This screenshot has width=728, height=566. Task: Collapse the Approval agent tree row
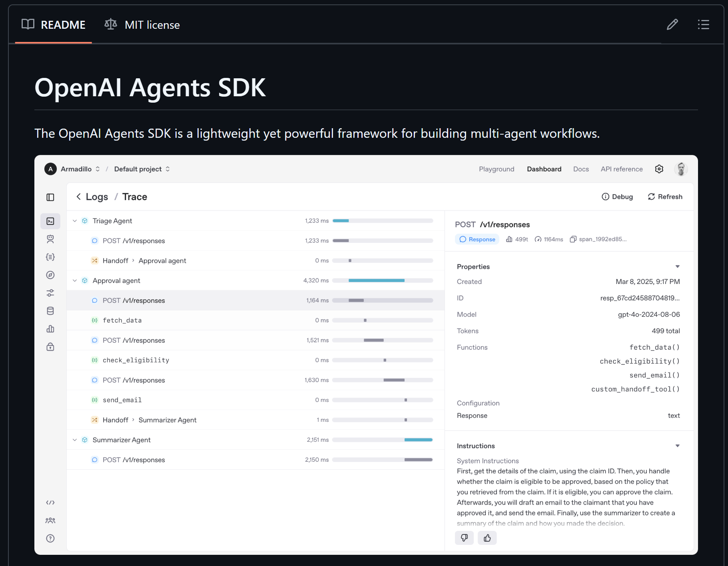75,280
